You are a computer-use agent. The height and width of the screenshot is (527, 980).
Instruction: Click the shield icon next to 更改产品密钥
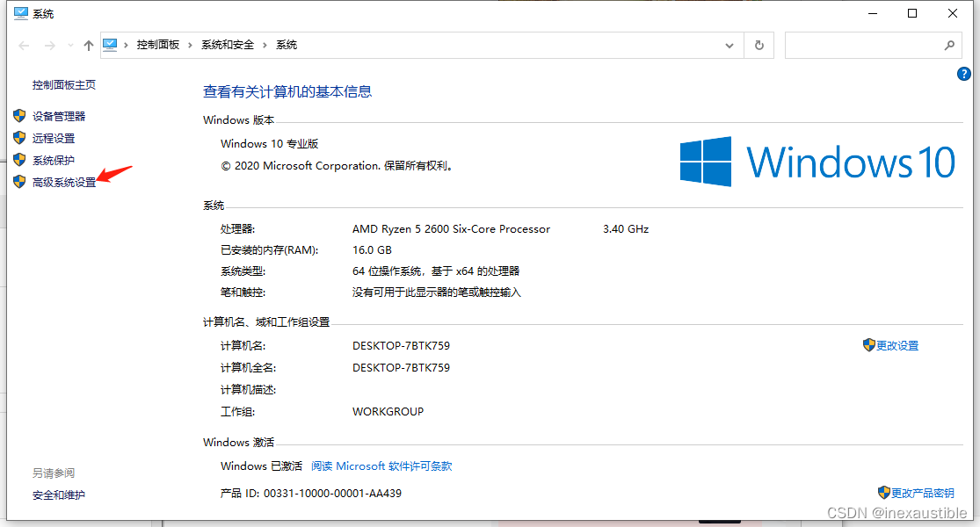[883, 492]
